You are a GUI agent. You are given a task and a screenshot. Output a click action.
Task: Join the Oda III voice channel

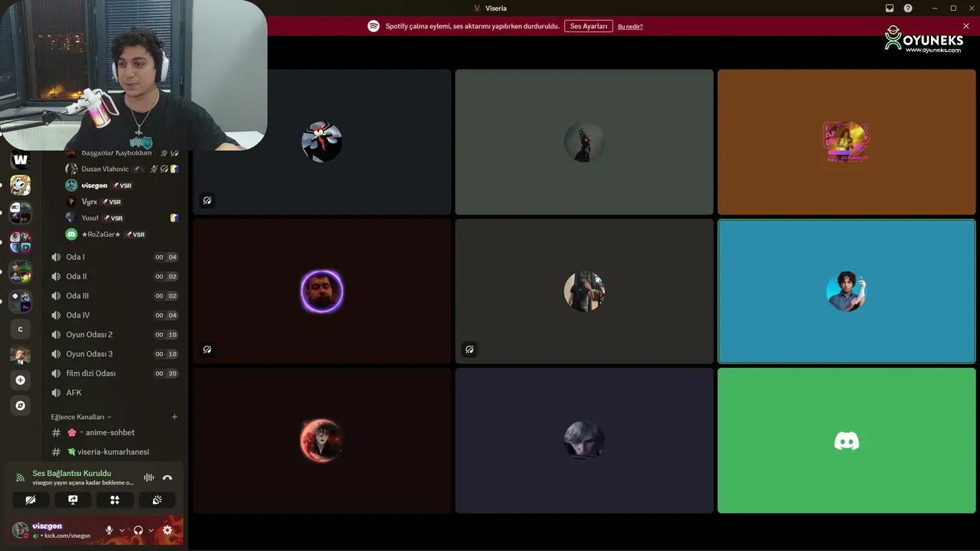point(114,295)
